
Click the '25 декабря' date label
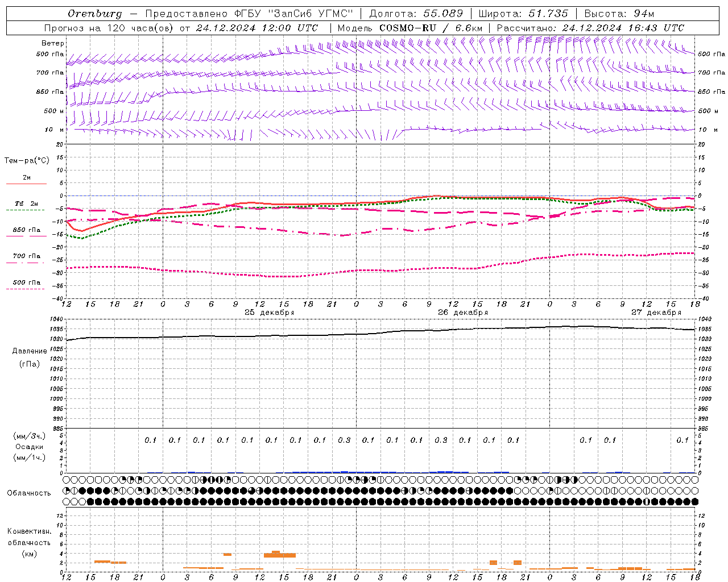(x=269, y=313)
